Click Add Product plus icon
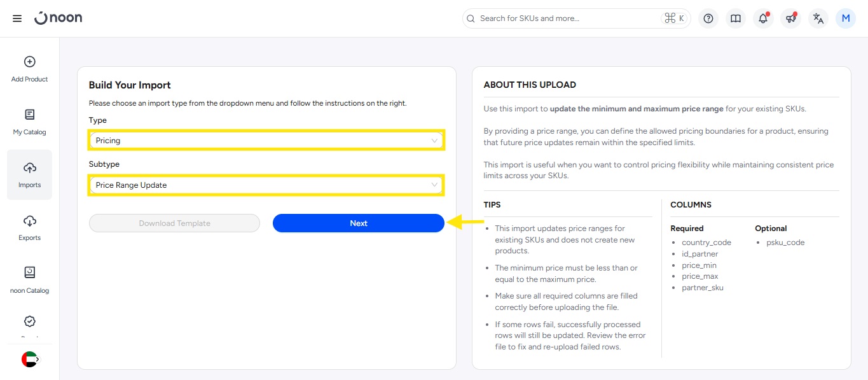The height and width of the screenshot is (380, 868). click(29, 62)
